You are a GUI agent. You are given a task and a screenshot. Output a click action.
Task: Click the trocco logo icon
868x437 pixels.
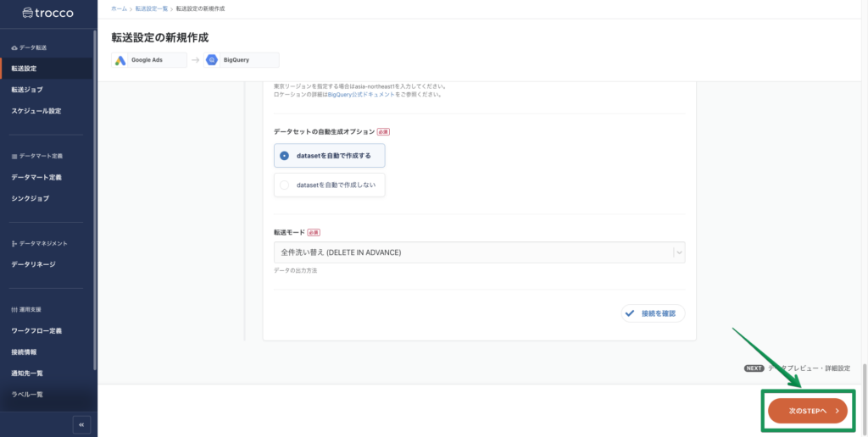tap(30, 14)
